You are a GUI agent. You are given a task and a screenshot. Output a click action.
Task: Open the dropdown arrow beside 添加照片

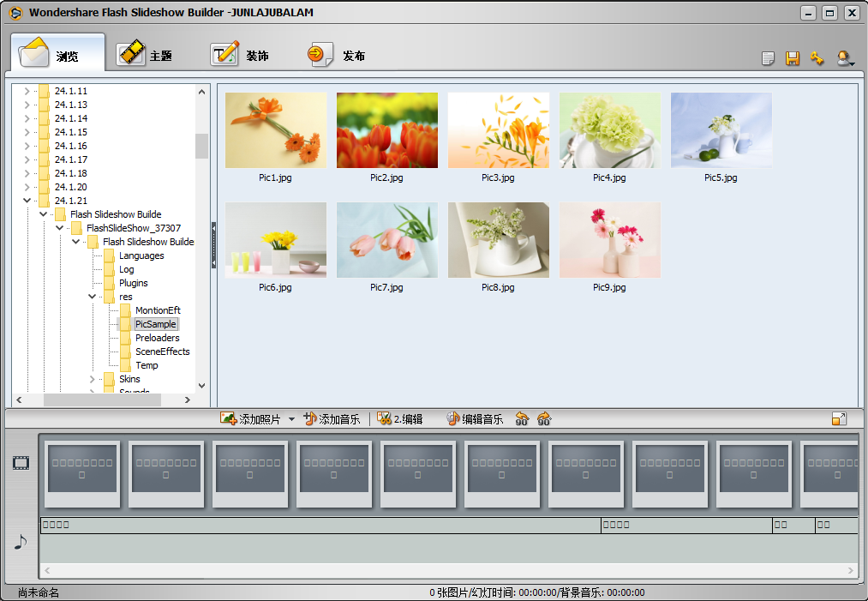(x=291, y=419)
